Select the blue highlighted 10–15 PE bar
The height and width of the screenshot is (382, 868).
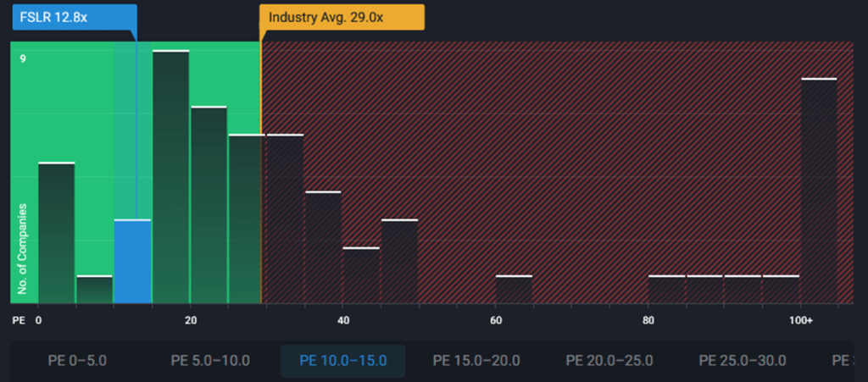133,262
